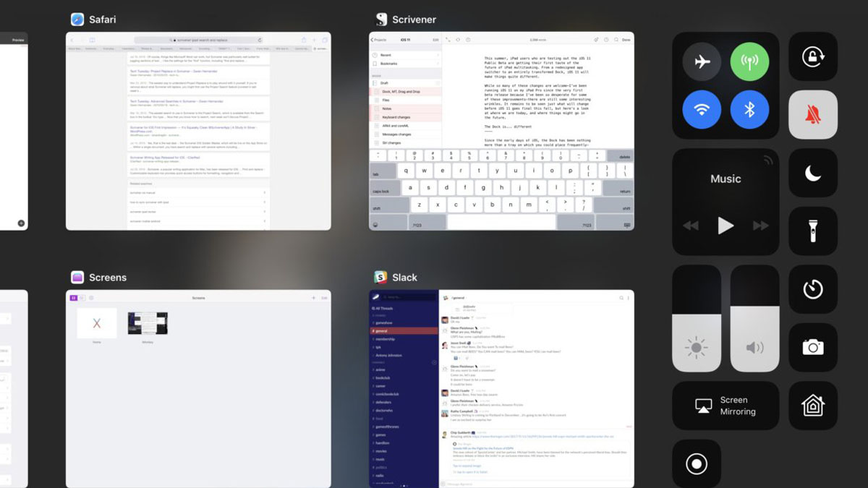Open the Timer shortcut
868x488 pixels.
[x=812, y=289]
